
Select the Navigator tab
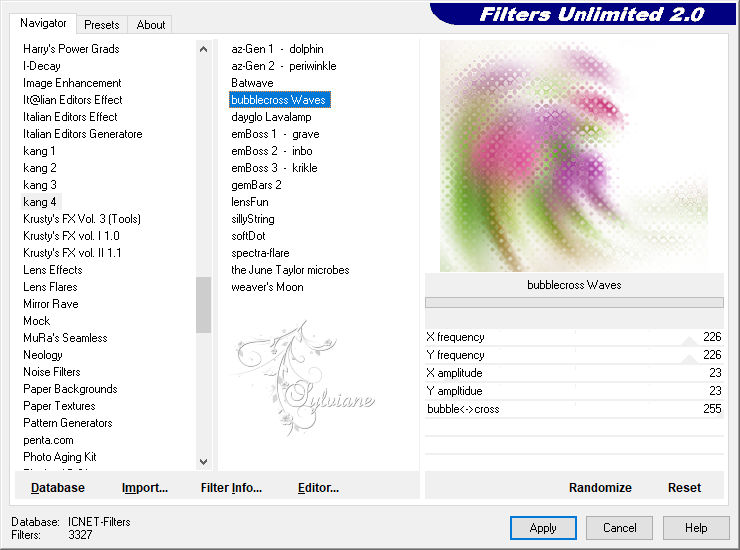tap(43, 23)
